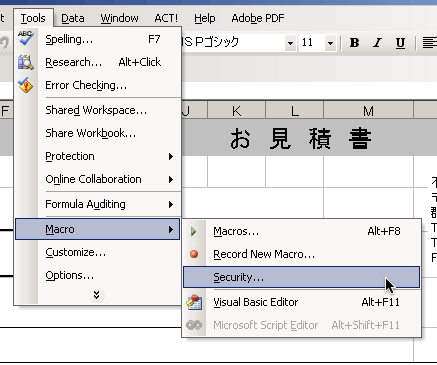Select Shared Workspace... menu entry
Viewport: 437px width, 365px height.
click(x=97, y=110)
